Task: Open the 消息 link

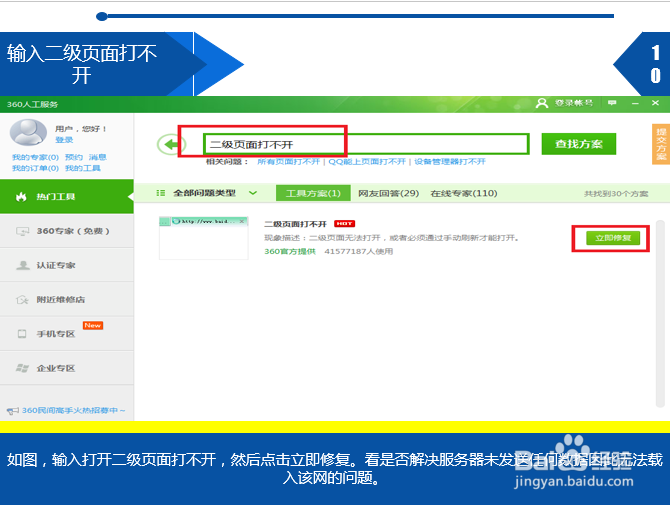Action: coord(97,157)
